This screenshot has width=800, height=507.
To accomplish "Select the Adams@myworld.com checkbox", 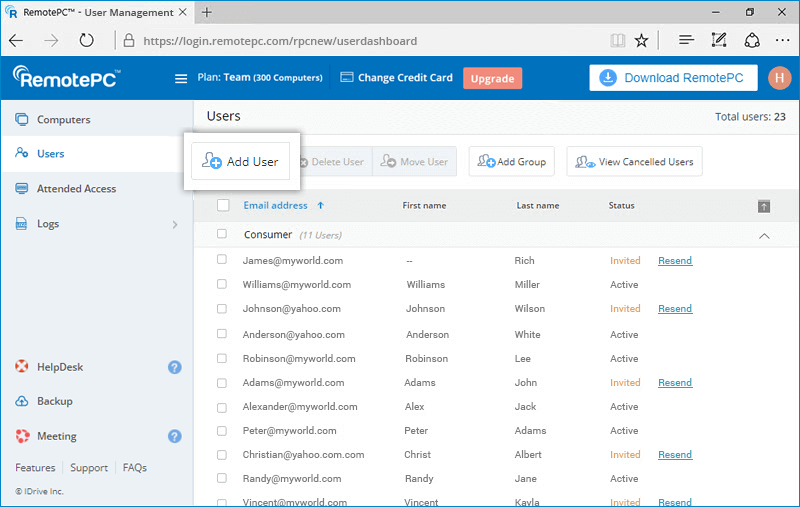I will click(x=221, y=383).
